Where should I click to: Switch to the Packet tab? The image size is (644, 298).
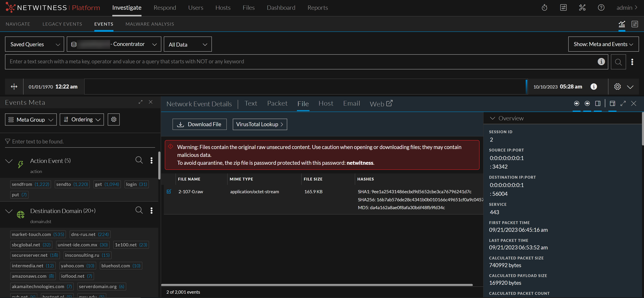tap(277, 103)
